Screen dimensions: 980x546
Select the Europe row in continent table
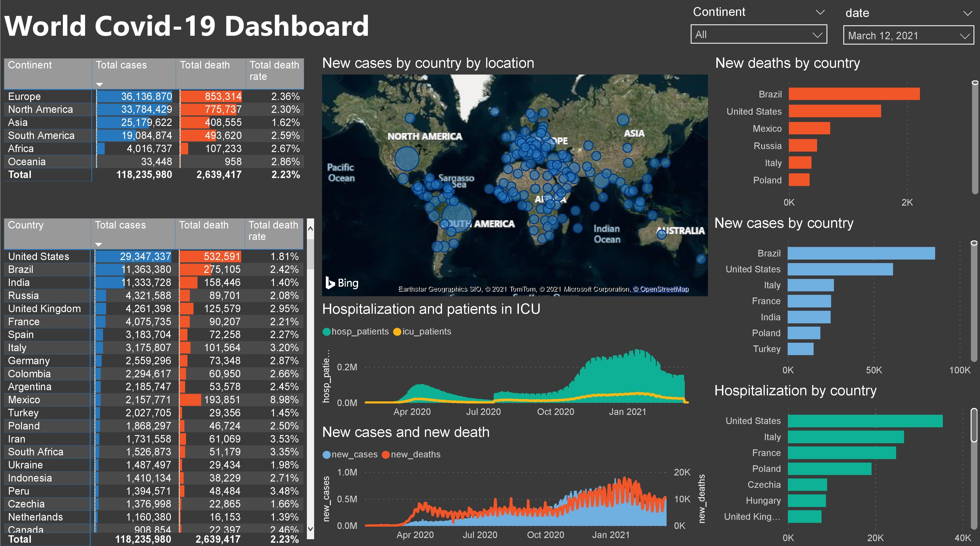154,96
